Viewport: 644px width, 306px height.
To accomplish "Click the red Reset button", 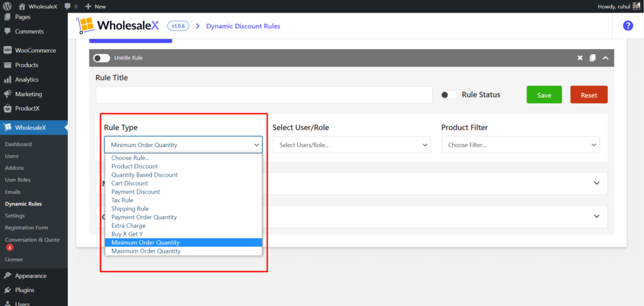I will pyautogui.click(x=589, y=95).
